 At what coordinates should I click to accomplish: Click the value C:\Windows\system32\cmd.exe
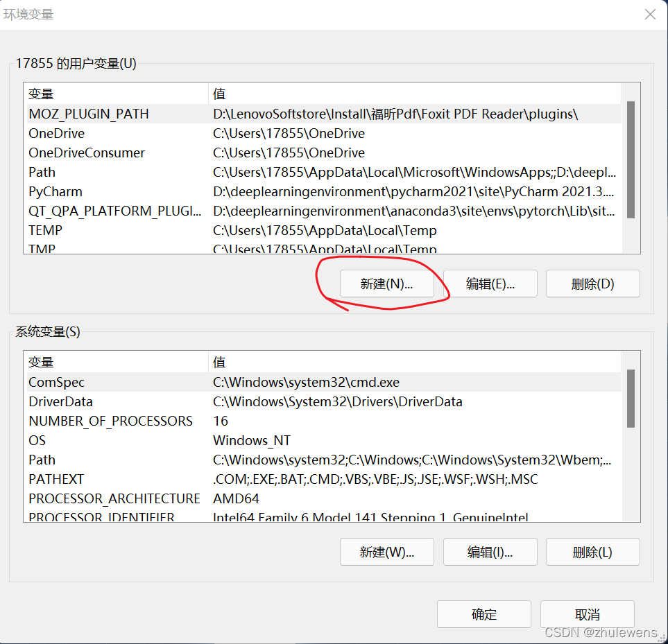[x=306, y=382]
